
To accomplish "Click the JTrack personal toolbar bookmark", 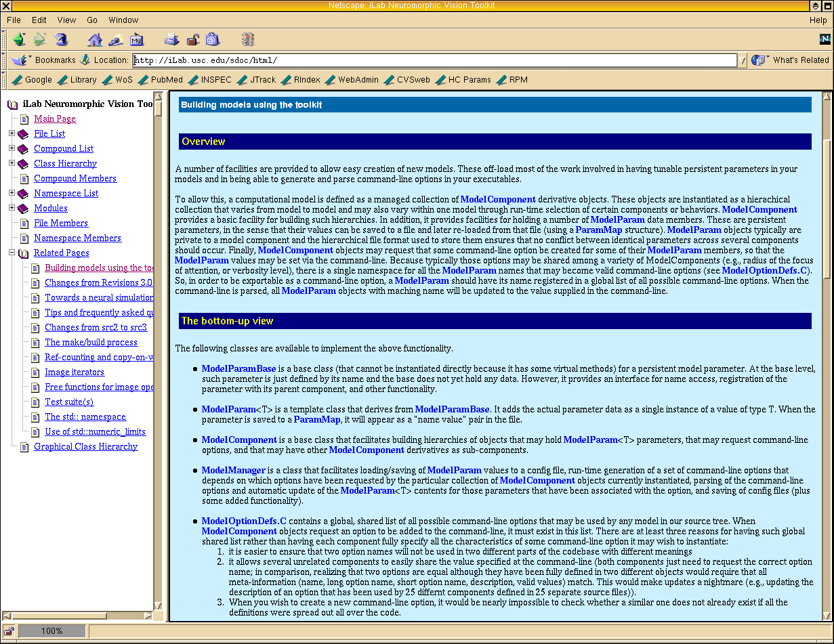I will click(256, 80).
